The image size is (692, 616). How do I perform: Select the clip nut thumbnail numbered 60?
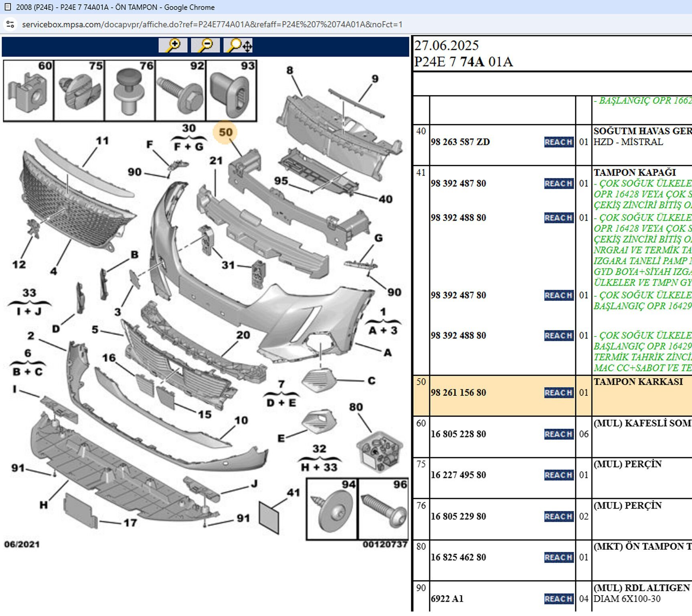pyautogui.click(x=28, y=91)
